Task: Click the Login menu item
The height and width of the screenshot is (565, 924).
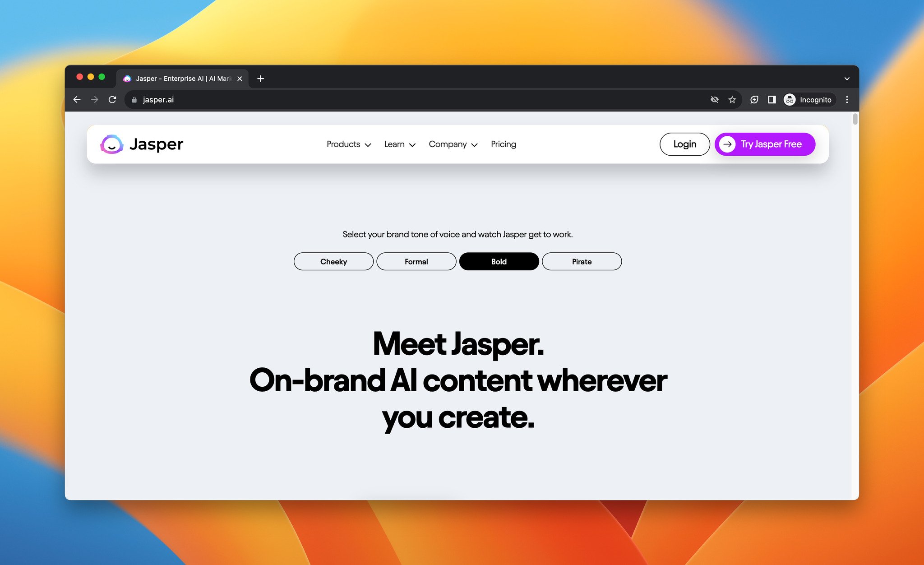Action: 684,144
